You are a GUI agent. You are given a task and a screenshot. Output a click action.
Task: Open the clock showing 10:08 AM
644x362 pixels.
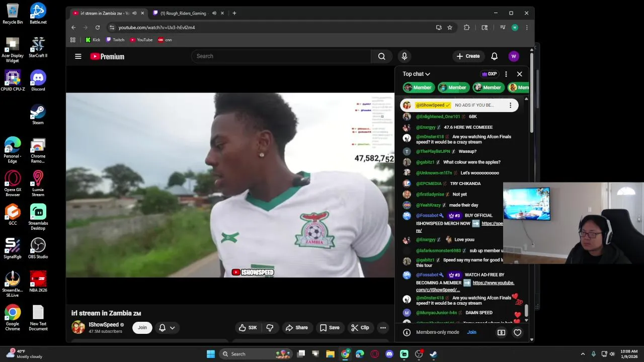coord(629,354)
